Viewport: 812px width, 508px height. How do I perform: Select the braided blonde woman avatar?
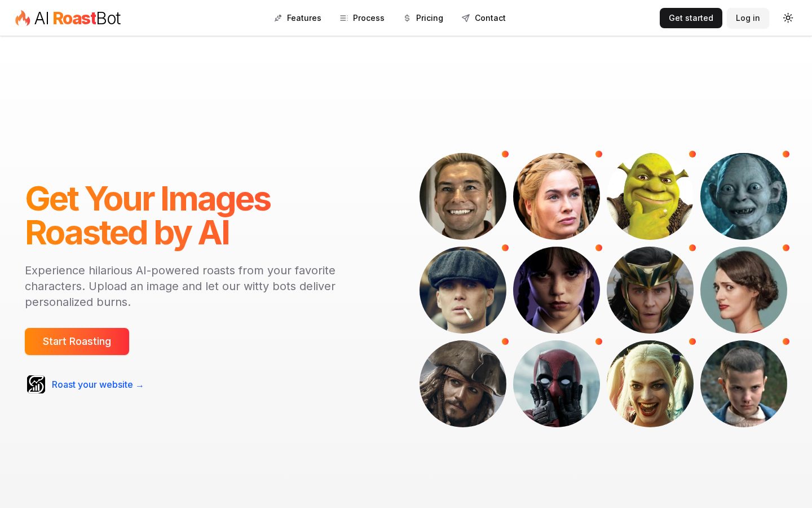[557, 196]
